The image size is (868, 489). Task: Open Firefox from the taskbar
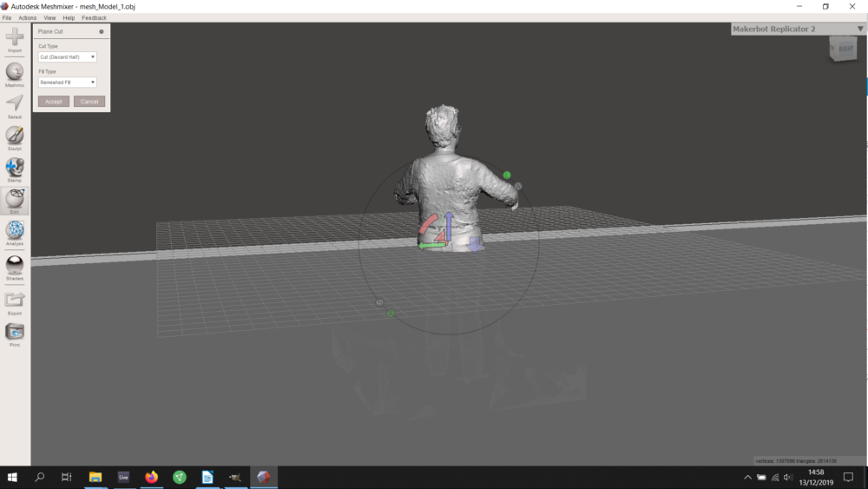pyautogui.click(x=151, y=477)
